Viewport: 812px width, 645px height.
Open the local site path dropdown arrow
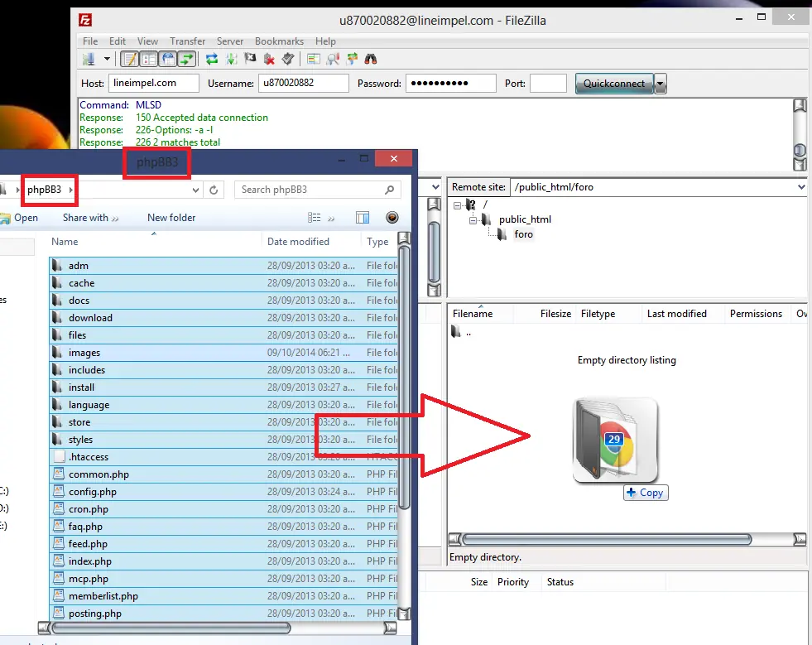coord(435,187)
